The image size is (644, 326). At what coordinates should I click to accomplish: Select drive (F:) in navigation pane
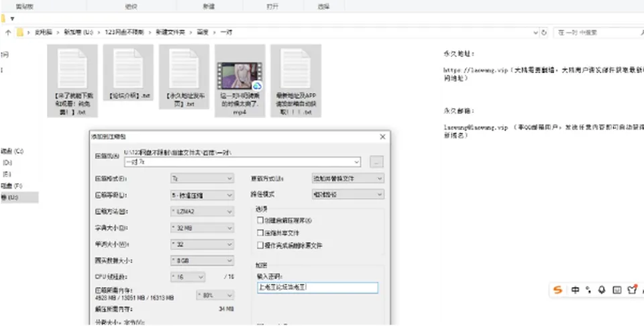pos(11,186)
